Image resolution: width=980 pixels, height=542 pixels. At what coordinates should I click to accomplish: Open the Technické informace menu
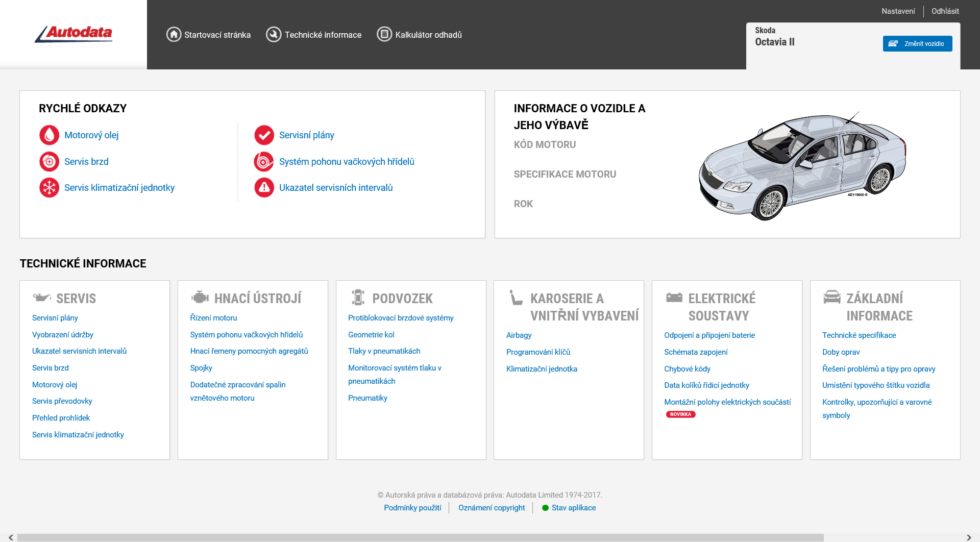coord(314,35)
